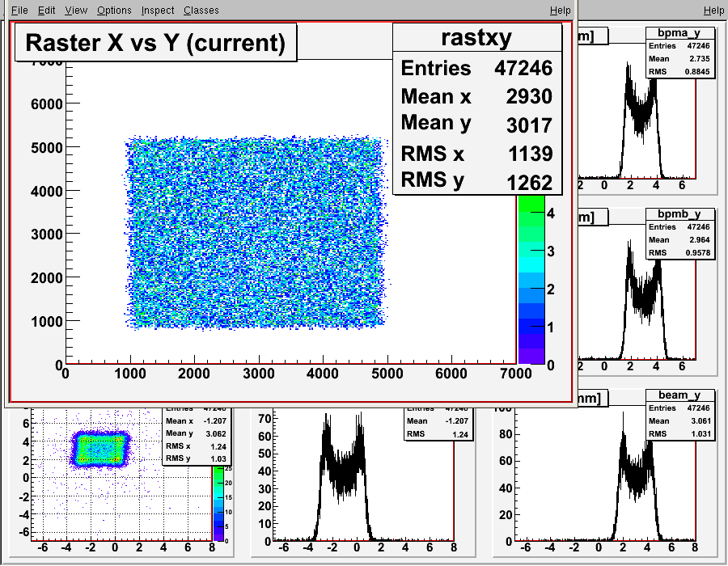
Task: Click the bpmb_y RMS 0.9578 row
Action: tap(679, 252)
